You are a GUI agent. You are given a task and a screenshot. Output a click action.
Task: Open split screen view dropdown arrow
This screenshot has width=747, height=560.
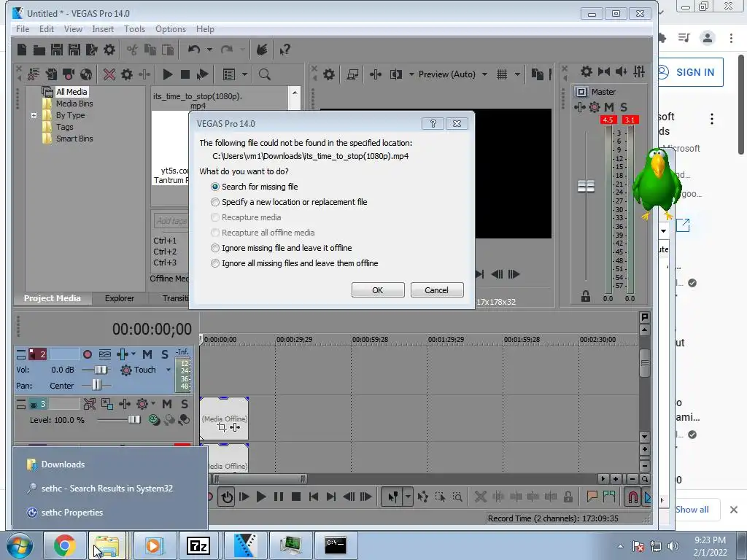click(411, 74)
